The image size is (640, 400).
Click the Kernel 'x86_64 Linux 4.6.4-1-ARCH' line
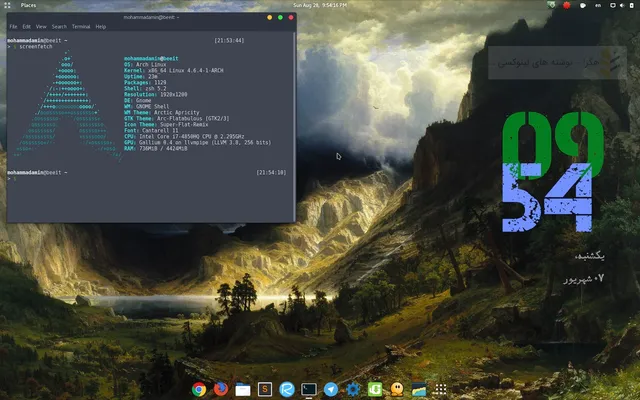click(174, 70)
